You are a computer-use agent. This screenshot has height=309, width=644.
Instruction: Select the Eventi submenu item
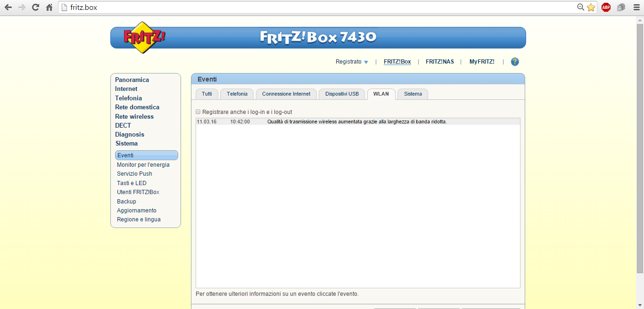pos(147,155)
